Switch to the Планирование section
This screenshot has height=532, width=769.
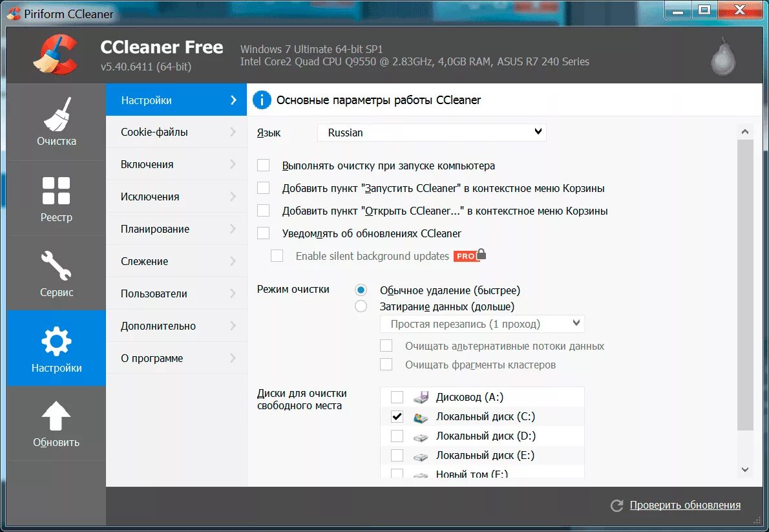(x=176, y=229)
